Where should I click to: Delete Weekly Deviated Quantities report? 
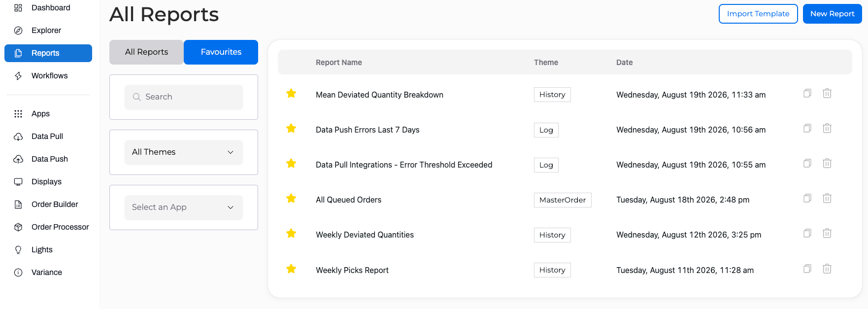pyautogui.click(x=827, y=233)
